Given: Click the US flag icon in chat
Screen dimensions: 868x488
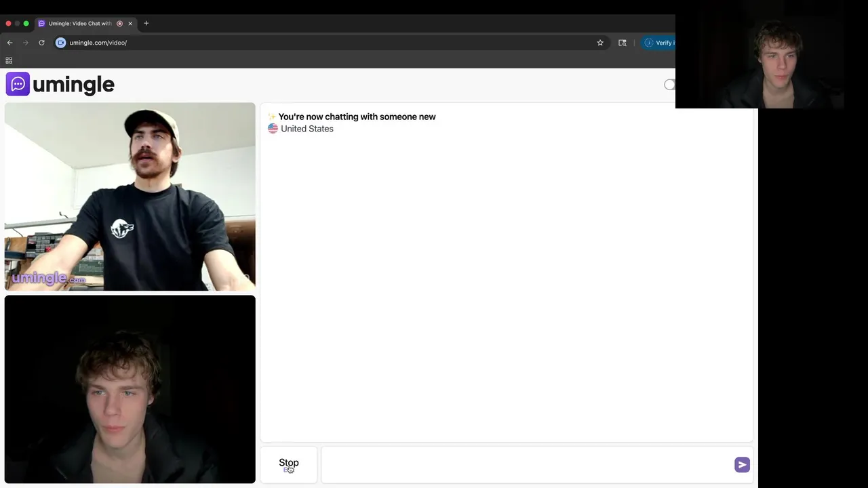Looking at the screenshot, I should tap(273, 129).
